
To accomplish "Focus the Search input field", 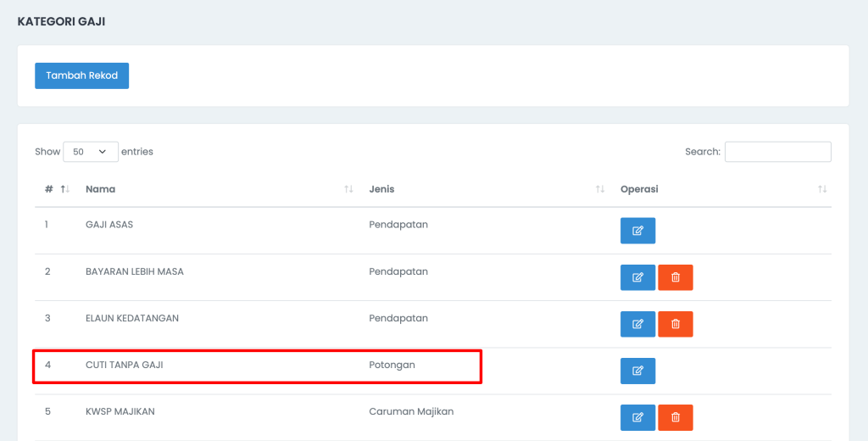I will click(x=778, y=152).
